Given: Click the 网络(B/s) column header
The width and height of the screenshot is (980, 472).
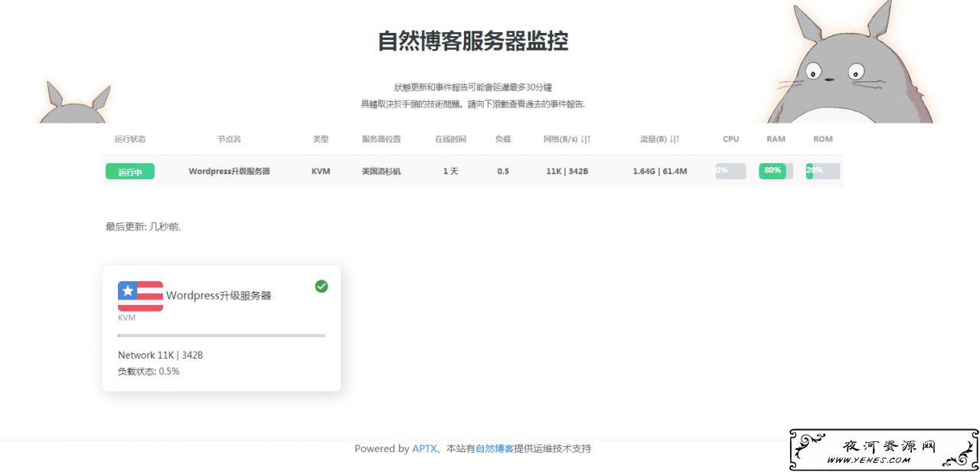Looking at the screenshot, I should point(567,139).
